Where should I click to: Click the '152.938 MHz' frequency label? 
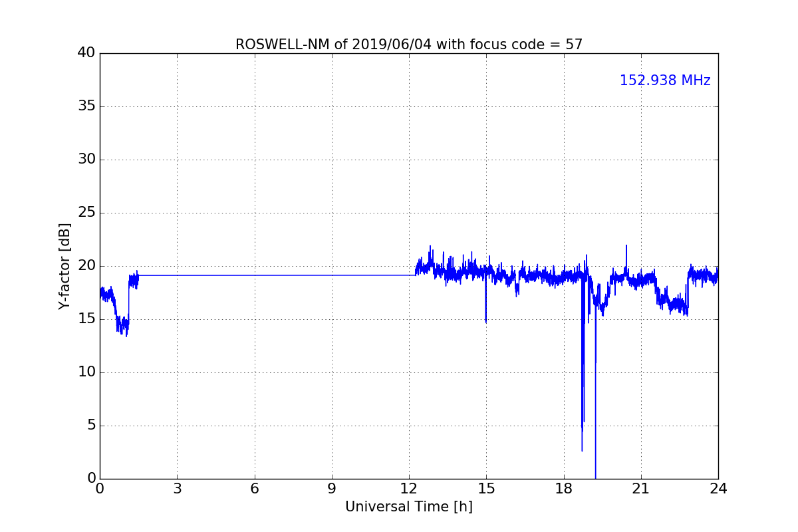point(665,80)
